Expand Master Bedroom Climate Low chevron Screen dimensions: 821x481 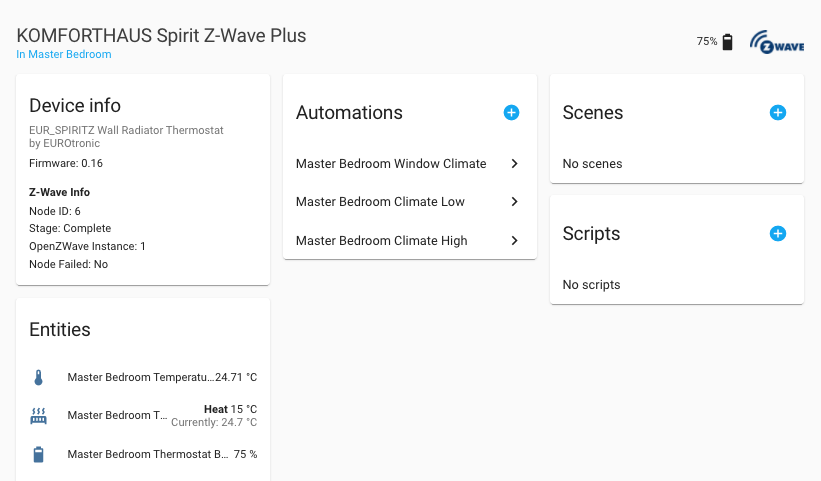514,202
